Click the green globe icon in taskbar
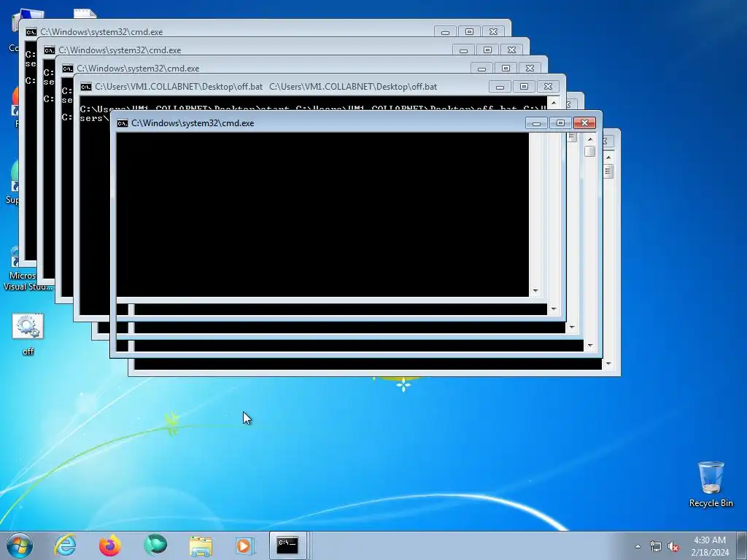Image resolution: width=747 pixels, height=560 pixels. pos(155,545)
